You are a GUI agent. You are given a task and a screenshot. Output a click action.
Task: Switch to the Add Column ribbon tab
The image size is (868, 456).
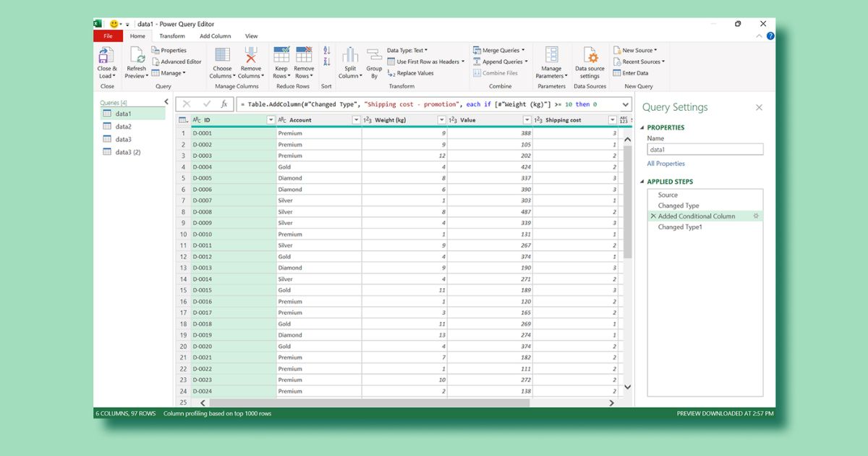(216, 36)
